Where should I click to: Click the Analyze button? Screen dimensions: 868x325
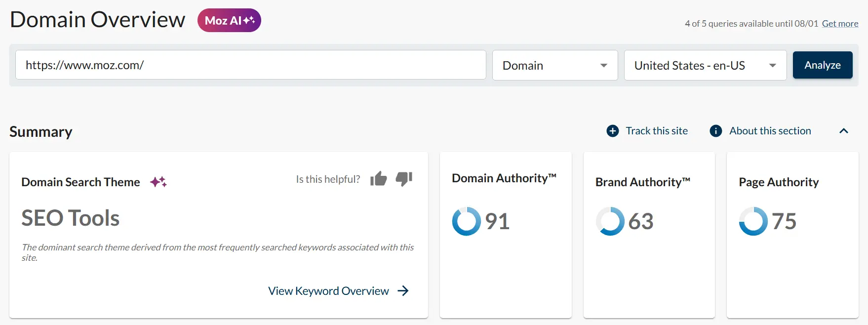[823, 65]
